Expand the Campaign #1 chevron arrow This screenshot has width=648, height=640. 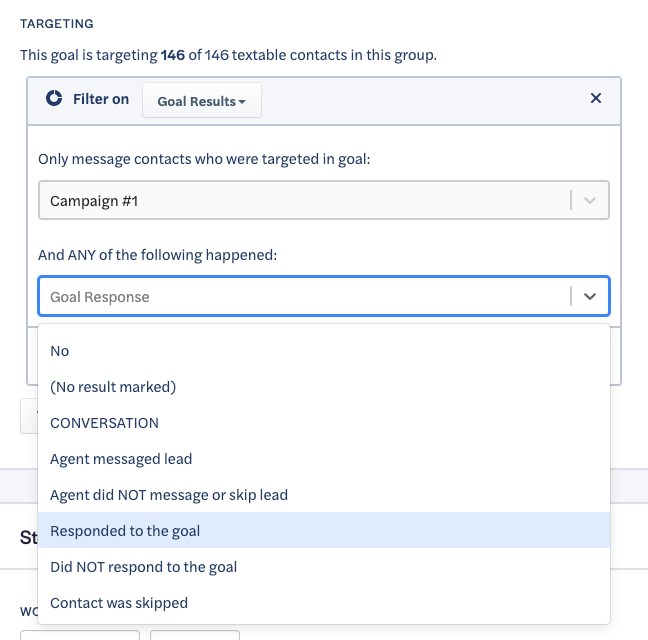click(x=590, y=200)
